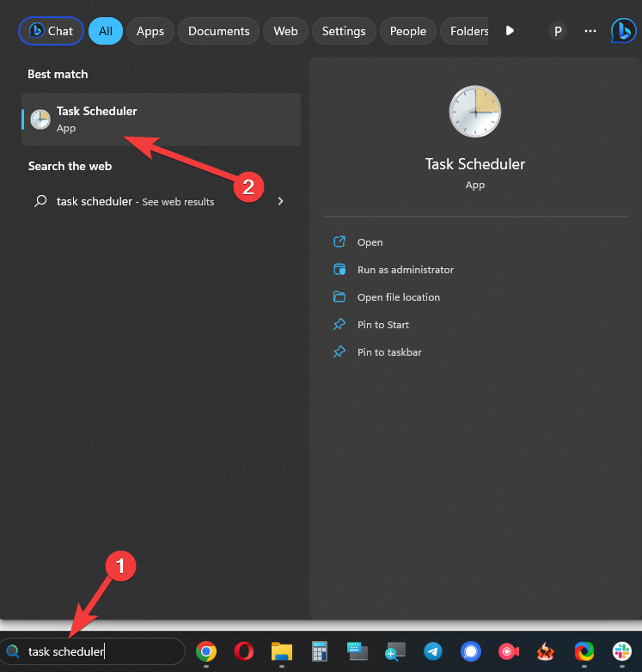
Task: Open the three-dot more options menu
Action: 590,31
